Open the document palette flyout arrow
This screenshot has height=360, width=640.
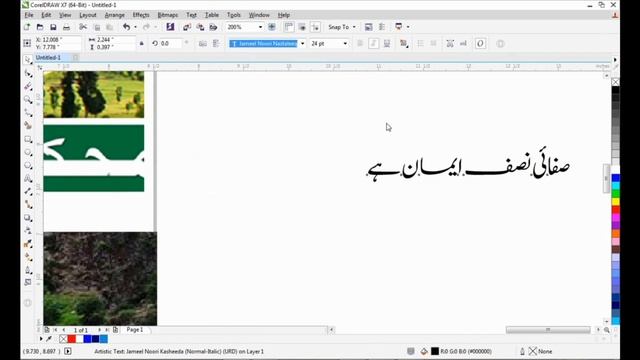(x=41, y=339)
